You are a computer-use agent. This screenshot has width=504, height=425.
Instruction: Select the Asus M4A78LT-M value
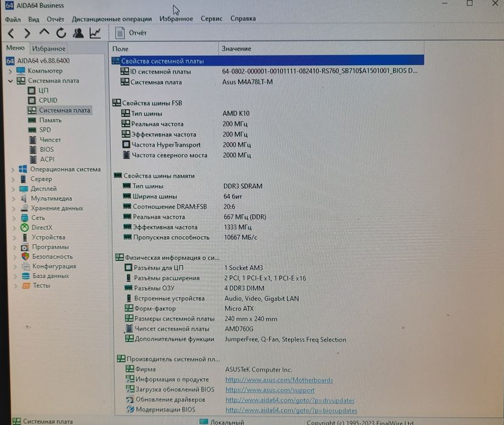pyautogui.click(x=248, y=82)
